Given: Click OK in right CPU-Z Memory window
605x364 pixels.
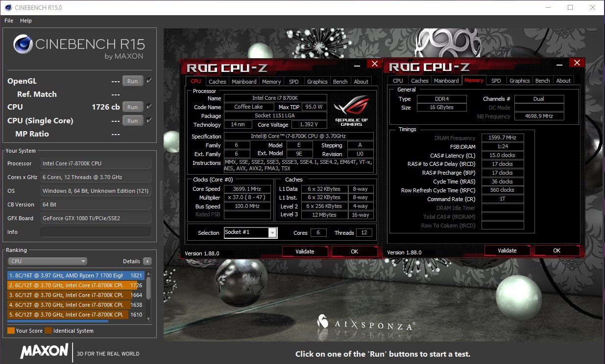Looking at the screenshot, I should point(557,250).
